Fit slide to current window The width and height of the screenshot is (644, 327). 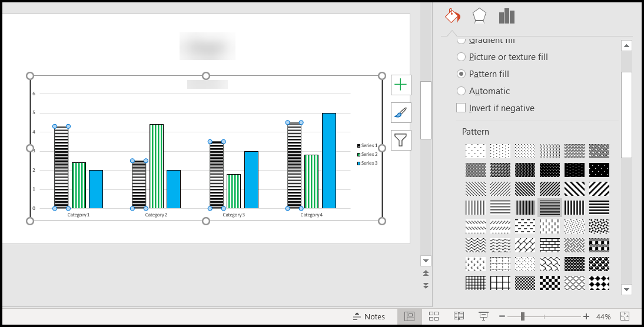click(x=625, y=316)
